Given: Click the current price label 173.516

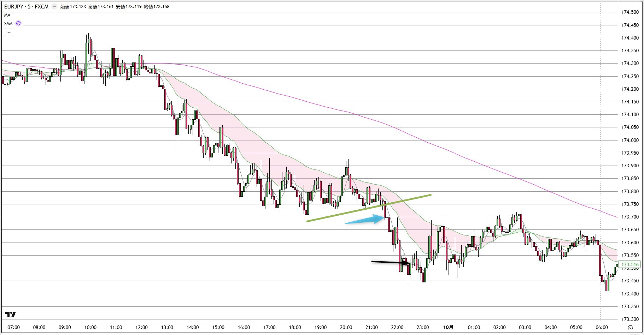Looking at the screenshot, I should point(630,264).
